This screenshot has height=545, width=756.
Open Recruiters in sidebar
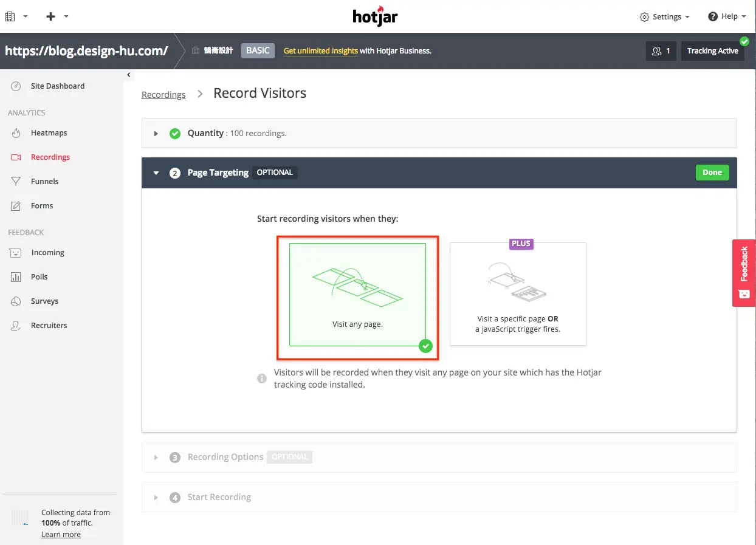click(x=49, y=326)
